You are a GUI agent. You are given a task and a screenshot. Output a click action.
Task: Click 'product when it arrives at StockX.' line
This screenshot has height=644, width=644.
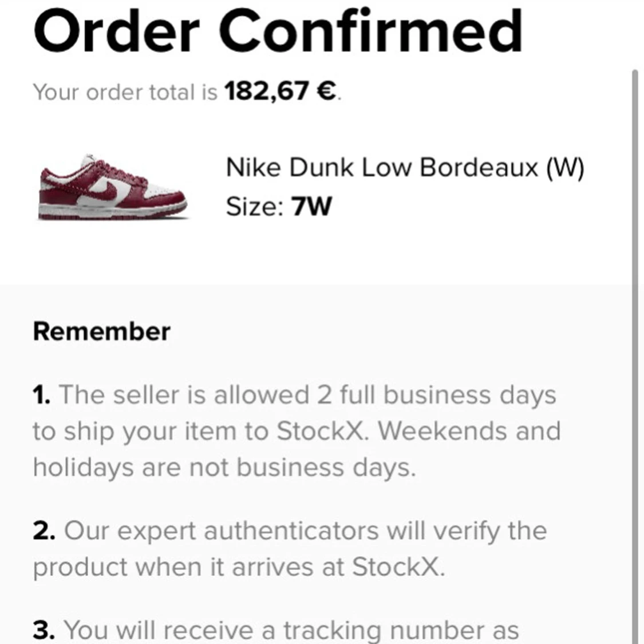[x=239, y=567]
